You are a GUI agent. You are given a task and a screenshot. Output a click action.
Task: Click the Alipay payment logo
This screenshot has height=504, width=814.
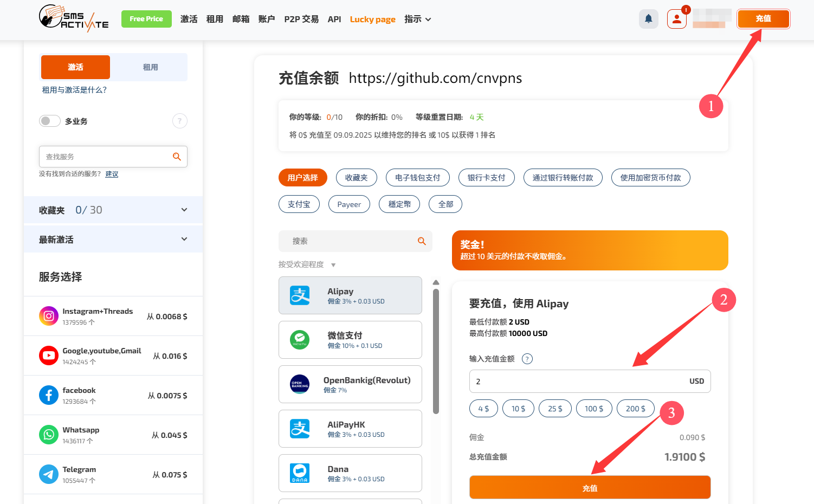click(x=300, y=295)
